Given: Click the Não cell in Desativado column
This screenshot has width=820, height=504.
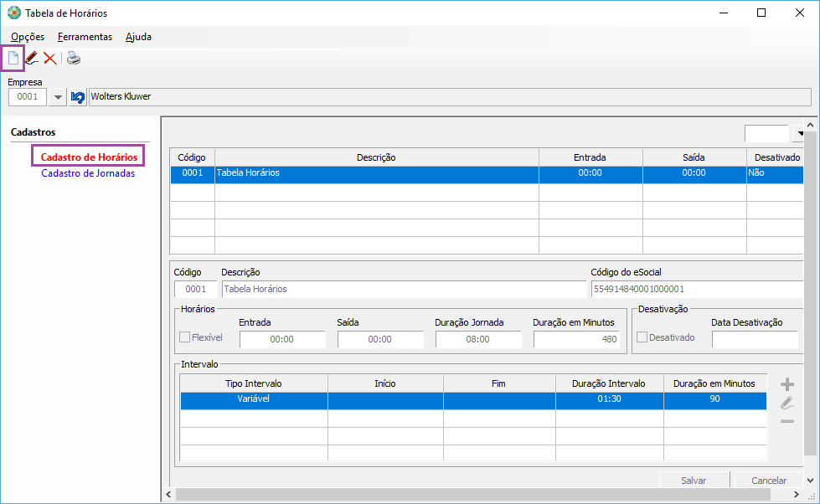Looking at the screenshot, I should tap(775, 173).
